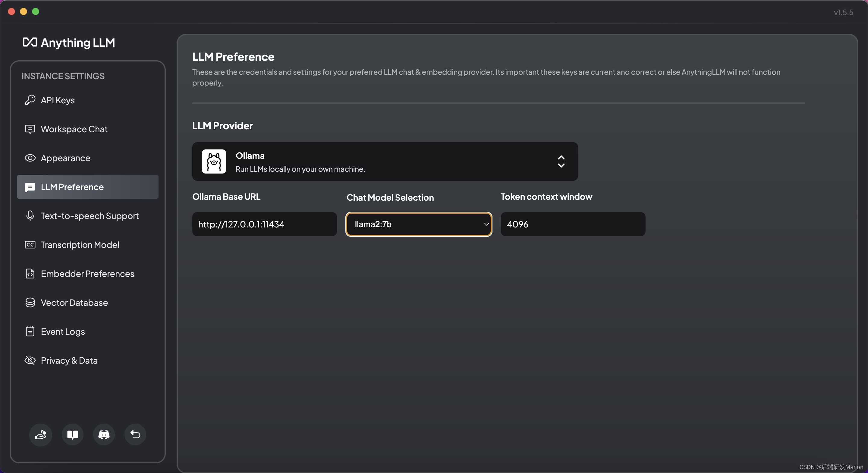Click the back arrow icon in sidebar footer

click(x=135, y=435)
